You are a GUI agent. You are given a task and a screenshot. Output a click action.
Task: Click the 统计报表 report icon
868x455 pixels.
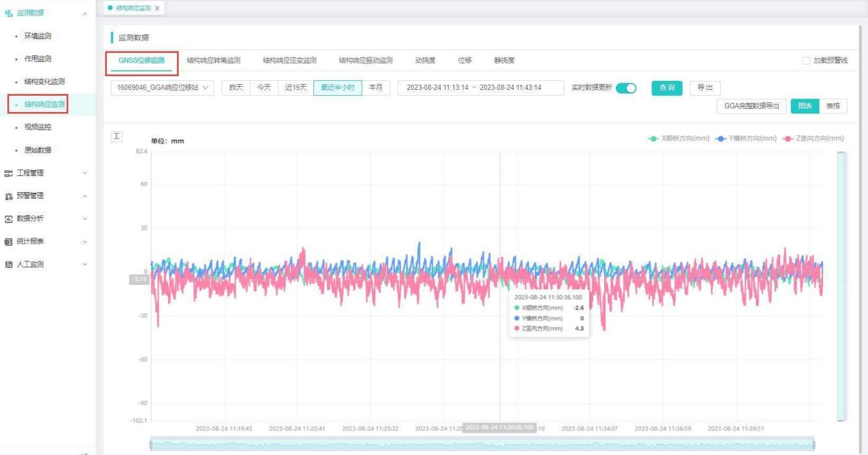9,241
